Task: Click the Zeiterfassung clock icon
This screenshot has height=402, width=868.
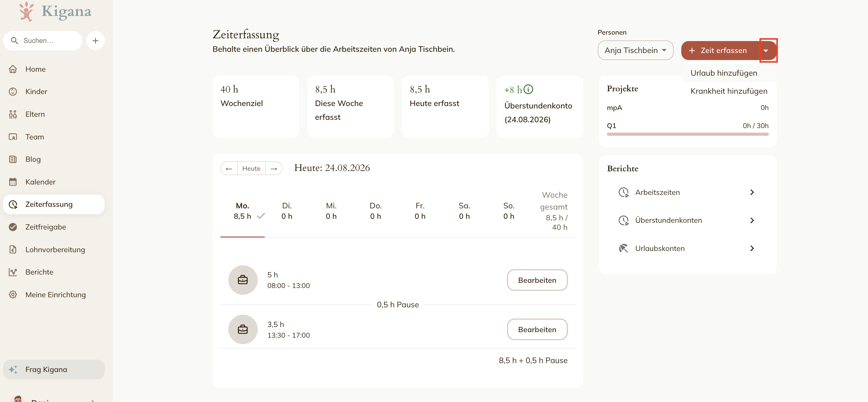Action: [13, 204]
